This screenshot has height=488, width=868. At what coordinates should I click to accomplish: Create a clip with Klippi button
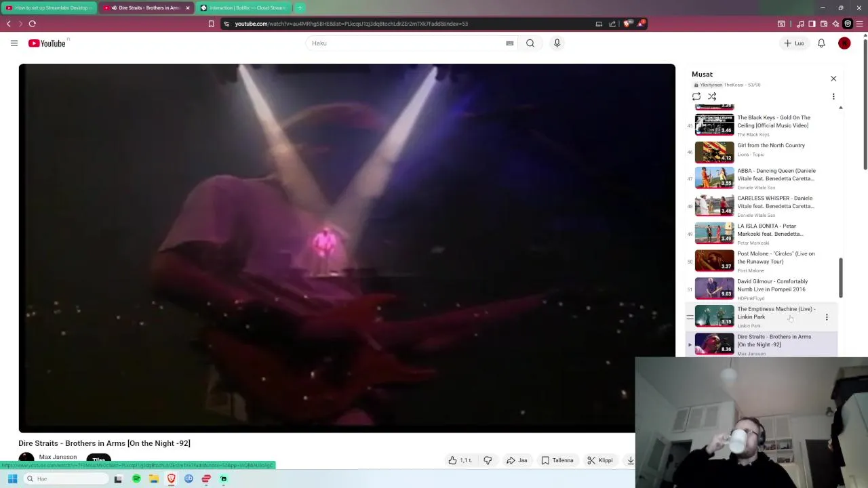click(x=600, y=460)
